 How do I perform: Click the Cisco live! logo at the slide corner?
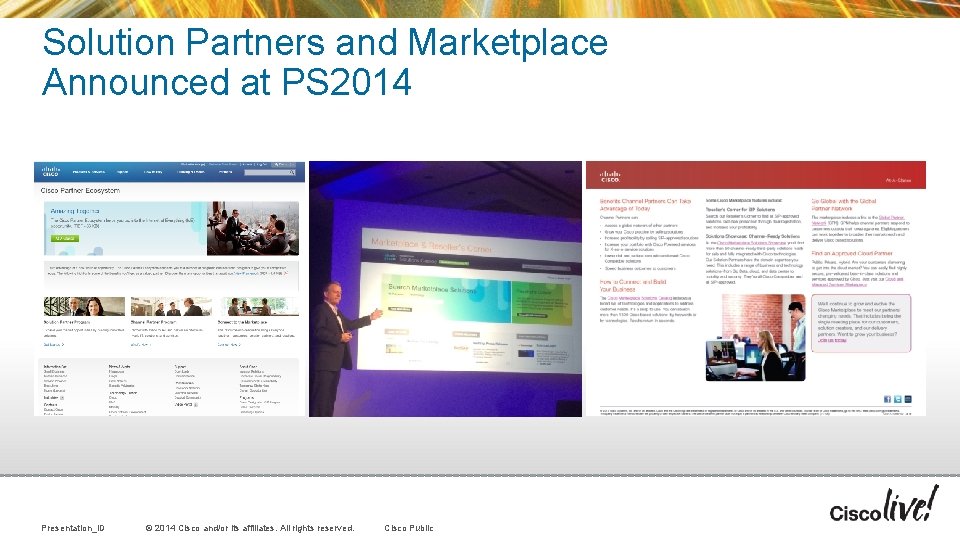tap(883, 504)
